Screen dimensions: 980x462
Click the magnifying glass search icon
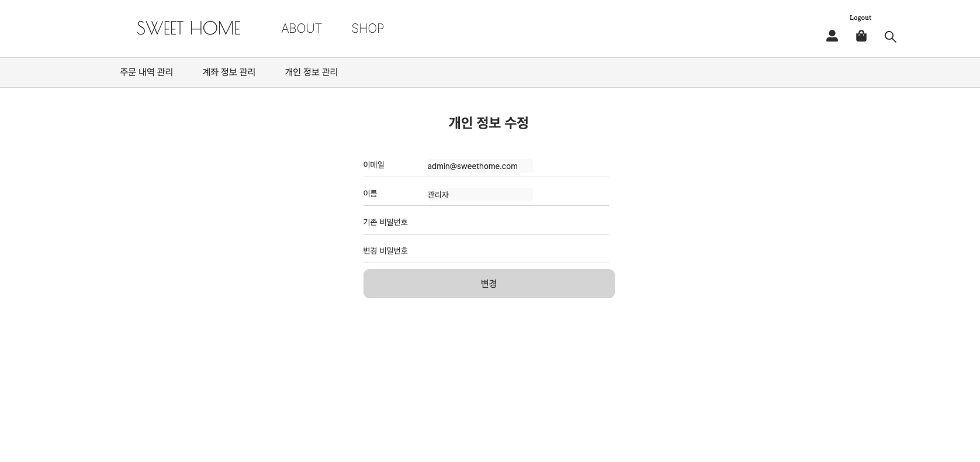[890, 37]
